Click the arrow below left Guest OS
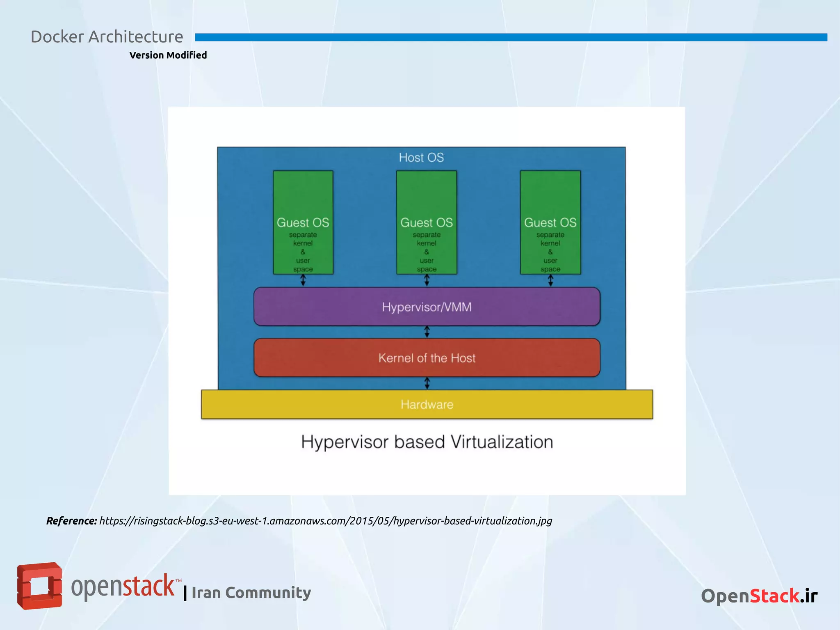The height and width of the screenshot is (630, 840). [303, 280]
